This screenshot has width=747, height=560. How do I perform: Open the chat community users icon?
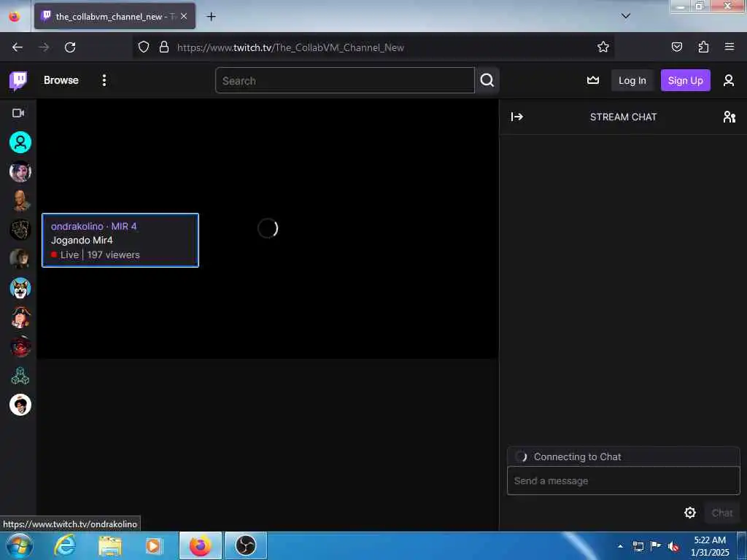click(729, 117)
